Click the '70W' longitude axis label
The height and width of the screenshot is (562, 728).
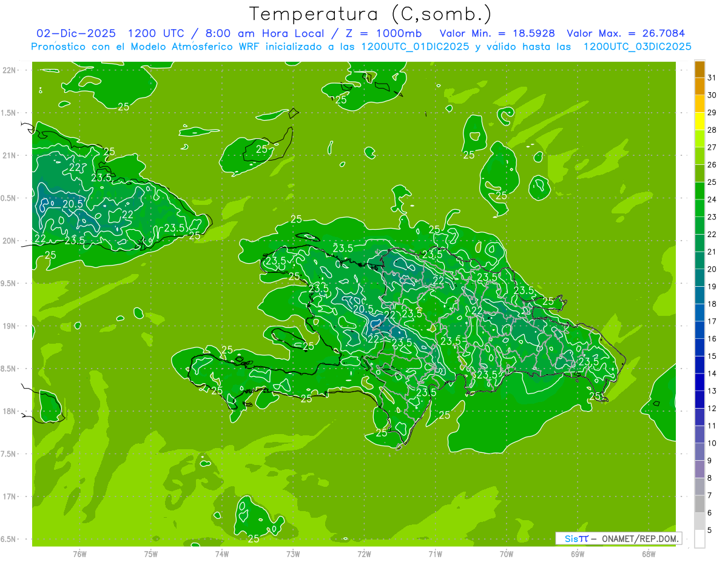click(507, 554)
